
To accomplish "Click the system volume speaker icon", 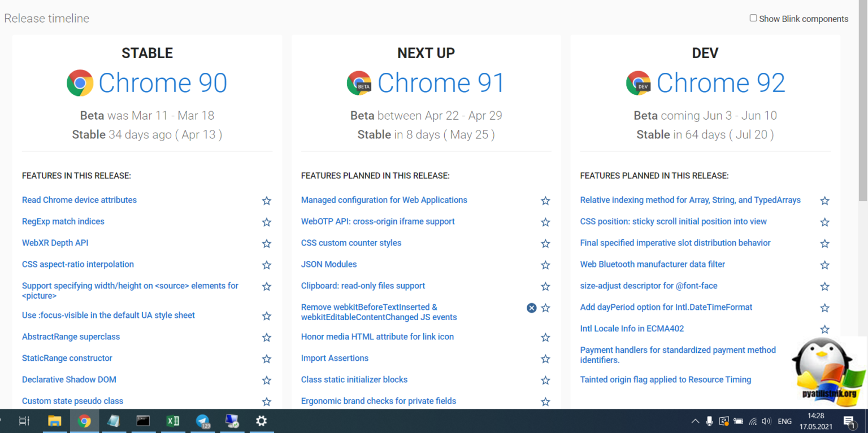I will pos(766,421).
